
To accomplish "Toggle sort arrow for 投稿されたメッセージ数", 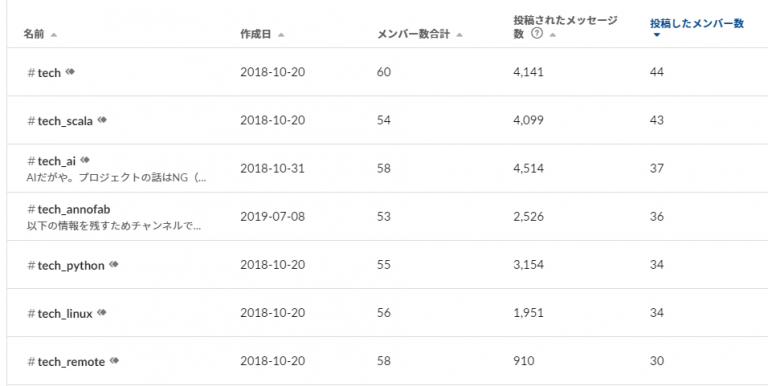I will tap(552, 35).
